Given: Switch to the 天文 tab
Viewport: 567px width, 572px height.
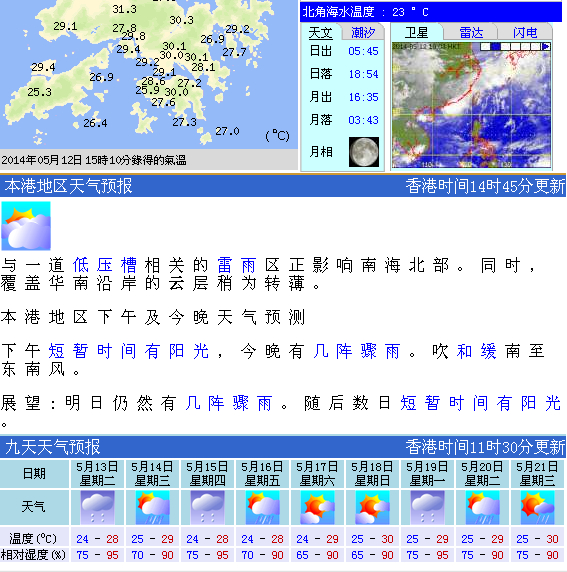Looking at the screenshot, I should tap(320, 32).
